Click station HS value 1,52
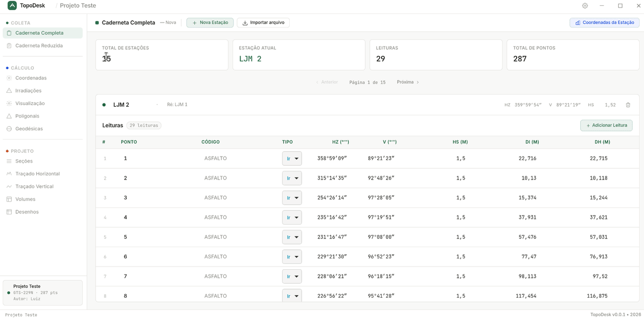 tap(610, 105)
